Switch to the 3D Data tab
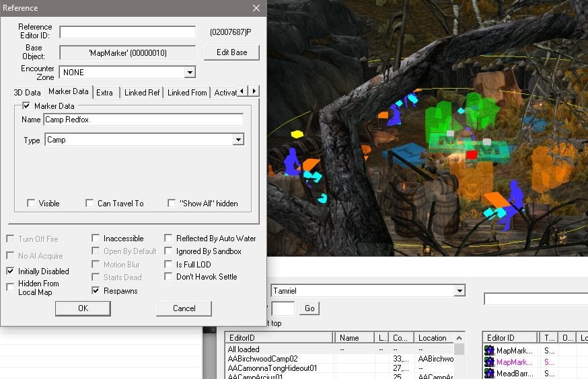Image resolution: width=588 pixels, height=379 pixels. pos(27,93)
